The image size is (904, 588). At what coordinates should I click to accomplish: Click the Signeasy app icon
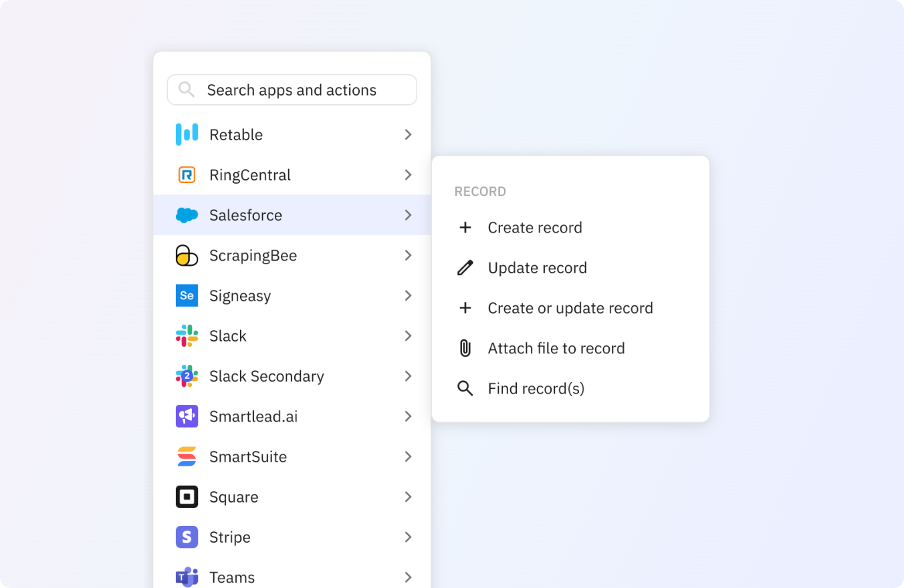coord(187,295)
